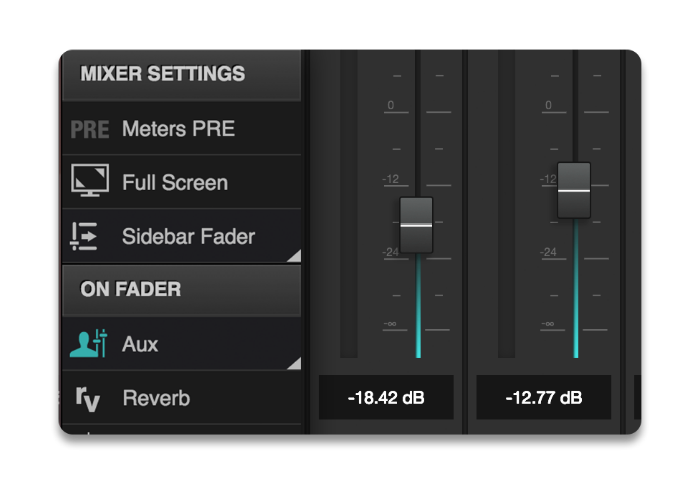The image size is (700, 500).
Task: Click the fader knob above -18.42 dB
Action: click(416, 225)
